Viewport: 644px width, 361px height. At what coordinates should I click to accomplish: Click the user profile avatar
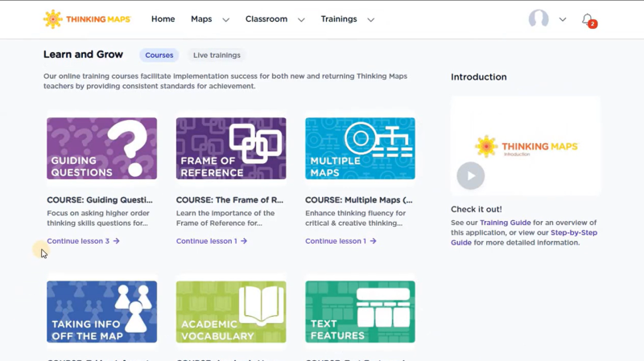click(x=538, y=19)
